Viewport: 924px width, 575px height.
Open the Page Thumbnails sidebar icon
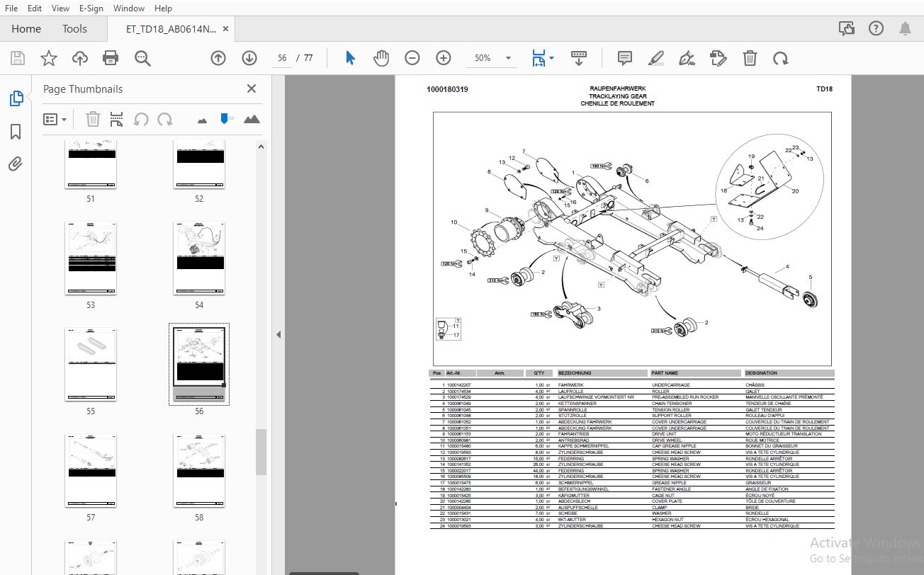click(x=16, y=98)
